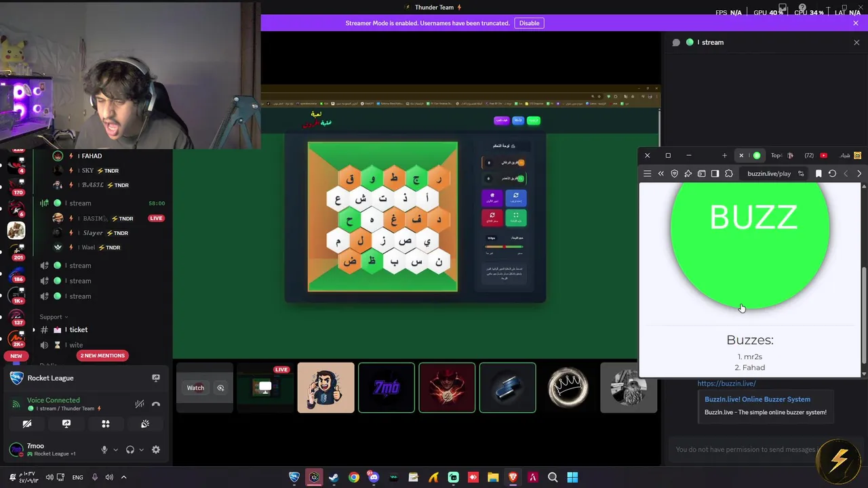Open File Explorer from the taskbar

point(493,477)
